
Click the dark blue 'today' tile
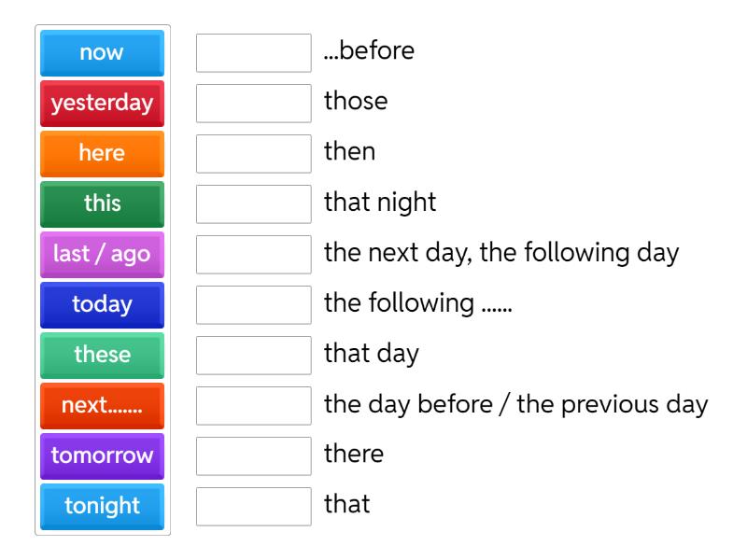click(x=102, y=305)
